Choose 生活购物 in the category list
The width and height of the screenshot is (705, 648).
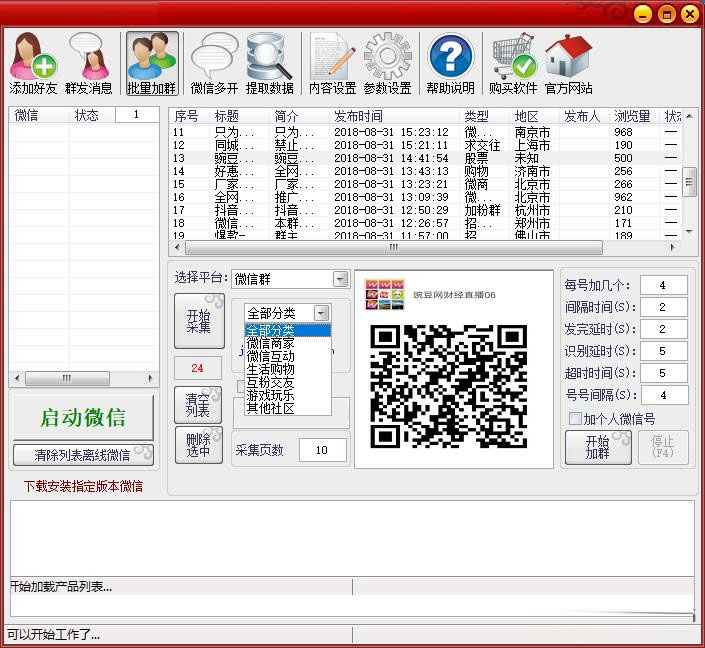point(288,370)
